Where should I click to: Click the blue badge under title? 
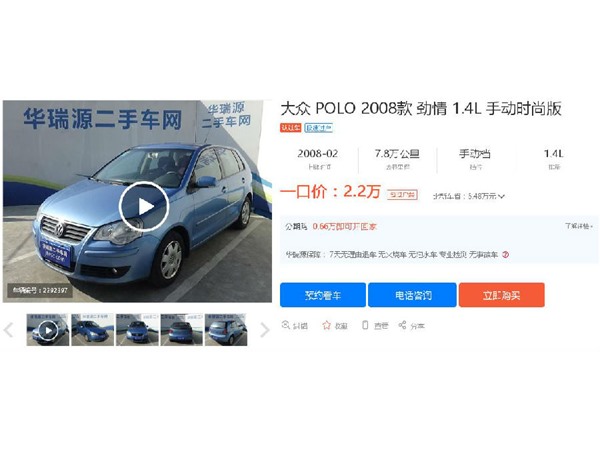coord(318,128)
